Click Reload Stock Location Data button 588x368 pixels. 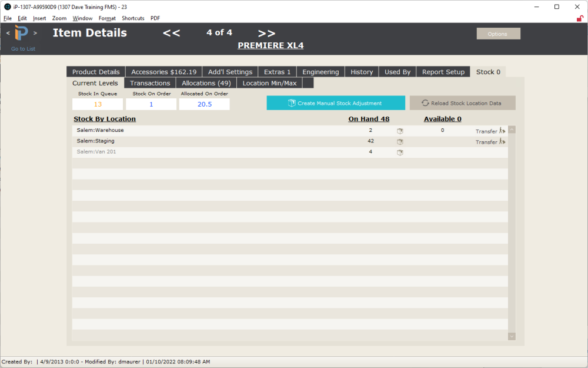(462, 103)
